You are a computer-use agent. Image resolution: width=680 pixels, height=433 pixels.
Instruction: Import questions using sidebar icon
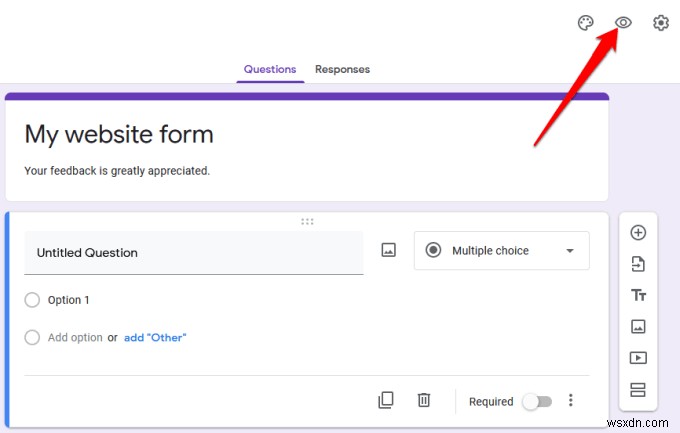click(638, 264)
